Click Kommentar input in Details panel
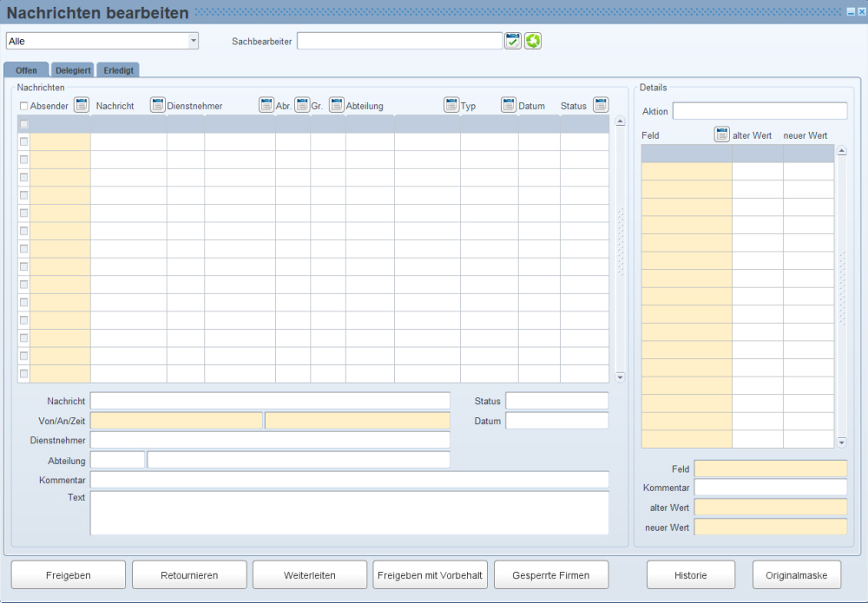This screenshot has height=603, width=868. pos(771,488)
